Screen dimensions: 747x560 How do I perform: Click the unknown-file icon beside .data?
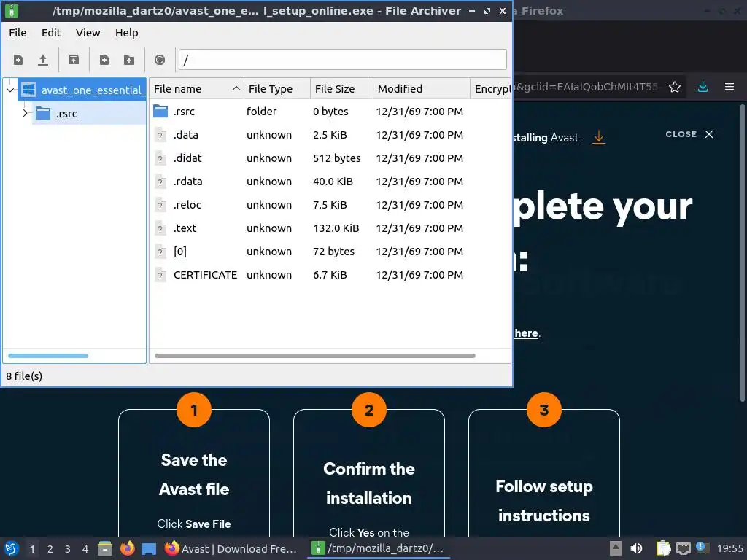pos(160,135)
